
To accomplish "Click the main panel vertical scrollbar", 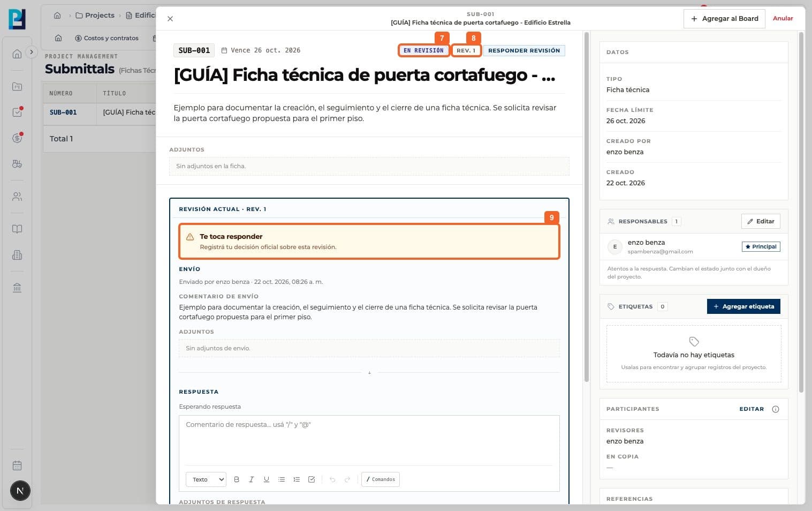I will (586, 206).
